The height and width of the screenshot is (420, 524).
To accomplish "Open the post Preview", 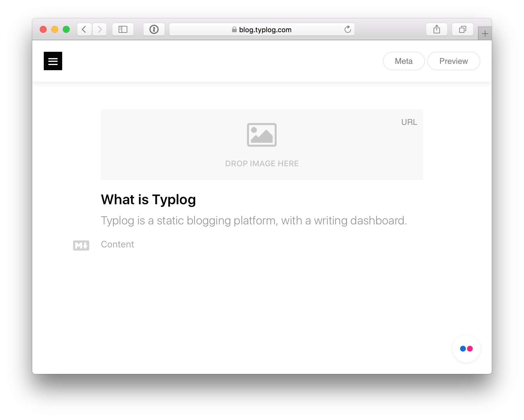I will pos(453,61).
